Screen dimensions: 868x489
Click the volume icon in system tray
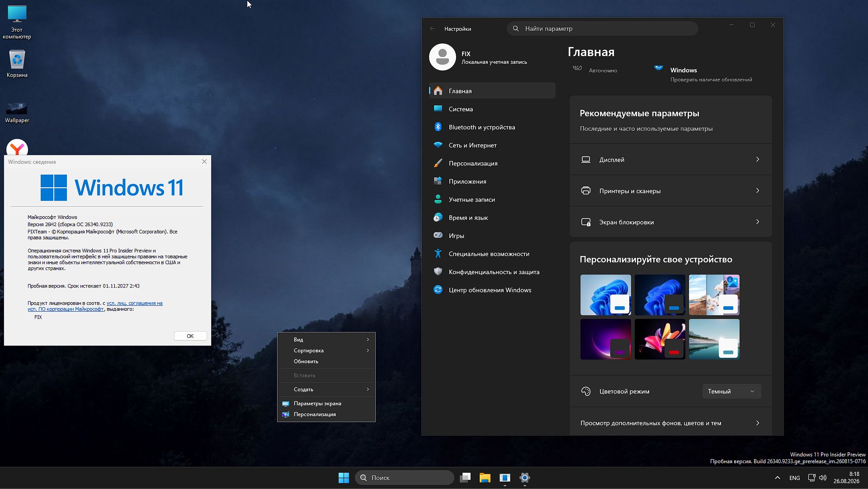point(823,478)
